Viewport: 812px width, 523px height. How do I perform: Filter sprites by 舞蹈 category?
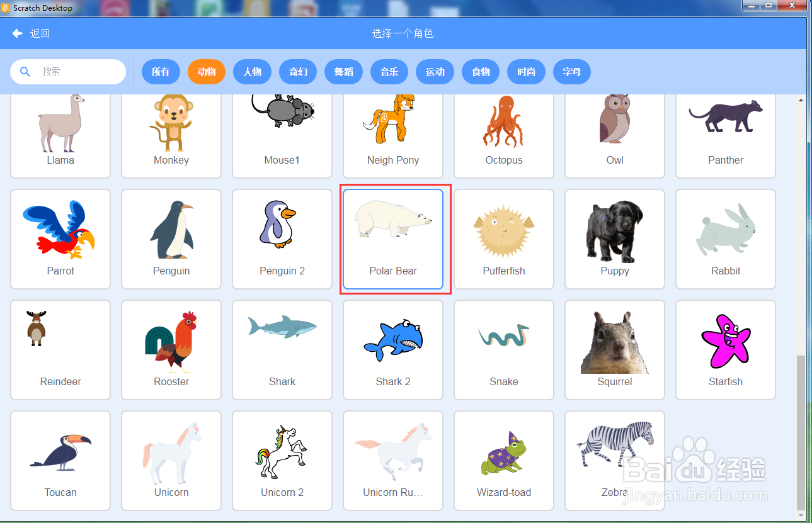[343, 72]
